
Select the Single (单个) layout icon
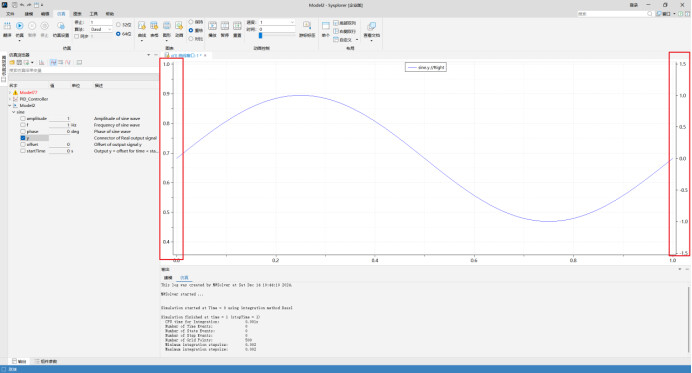tap(326, 26)
